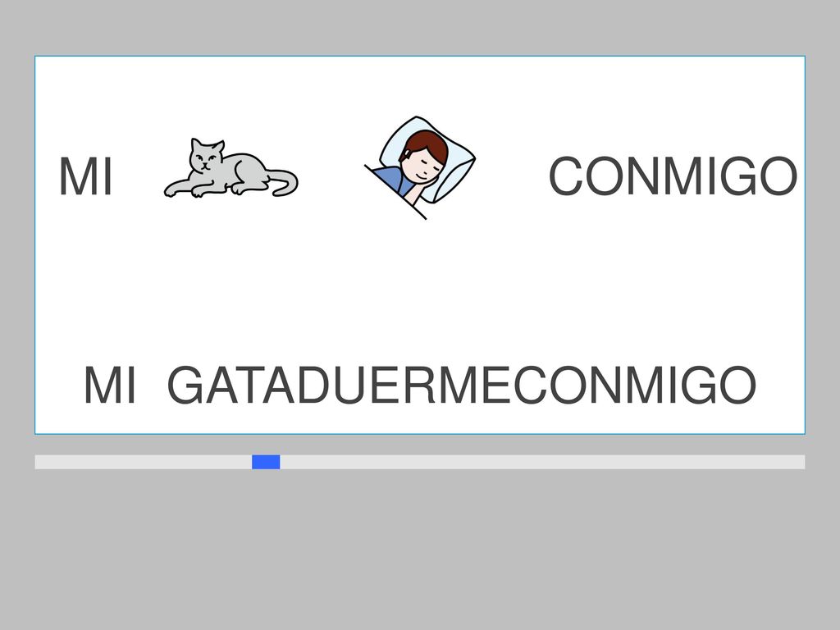Click the progress track right of blue block
The height and width of the screenshot is (630, 840).
(542, 462)
